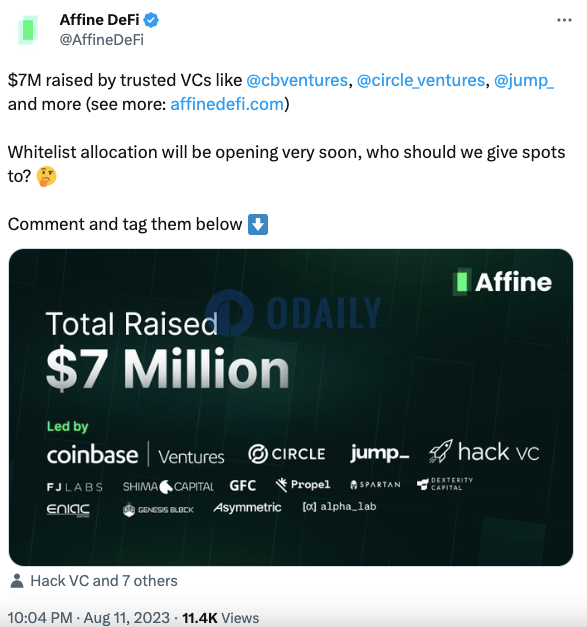Screen dimensions: 587x627
Task: Open the 10:04 PM Aug 11, 2023 timestamp
Action: 88,618
